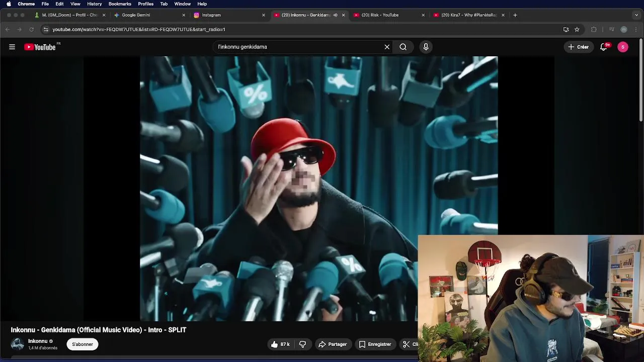The height and width of the screenshot is (362, 644).
Task: Open the Chrome profile avatar
Action: [x=624, y=29]
